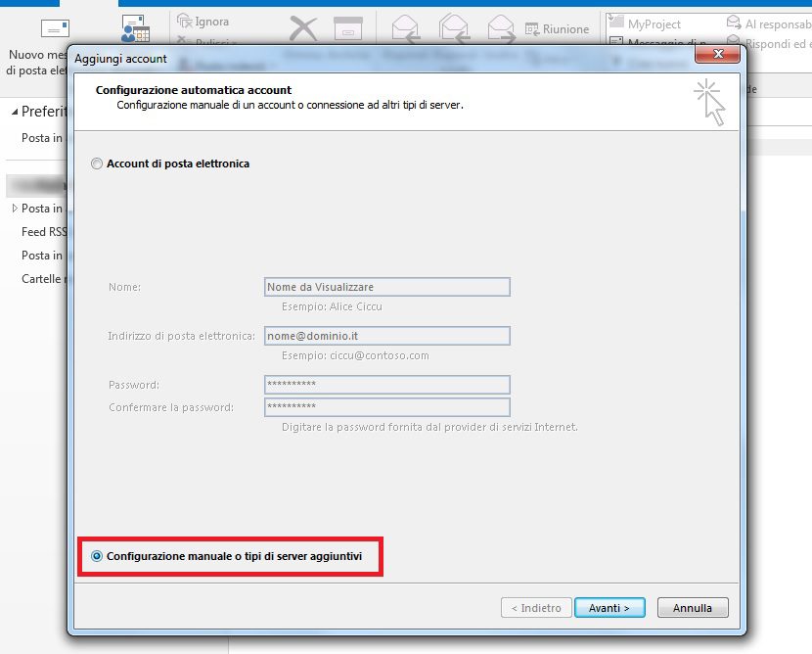This screenshot has height=654, width=812.
Task: Click the forward envelope icon
Action: point(501,27)
